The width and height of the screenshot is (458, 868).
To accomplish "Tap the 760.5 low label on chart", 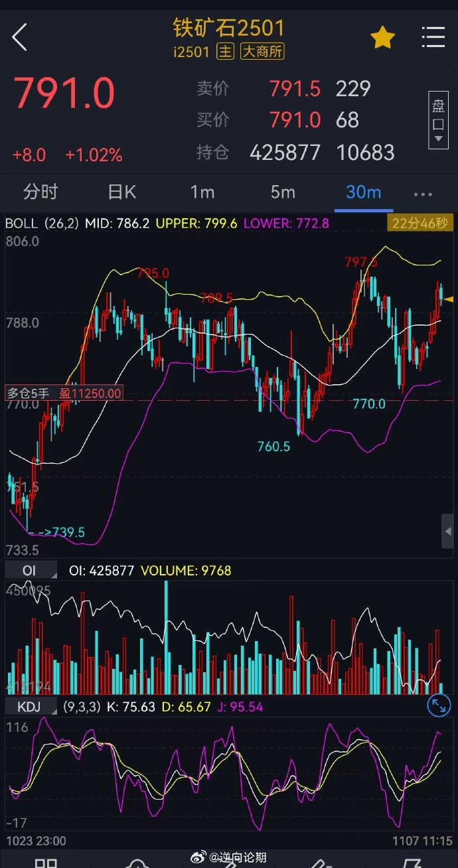I will tap(273, 447).
